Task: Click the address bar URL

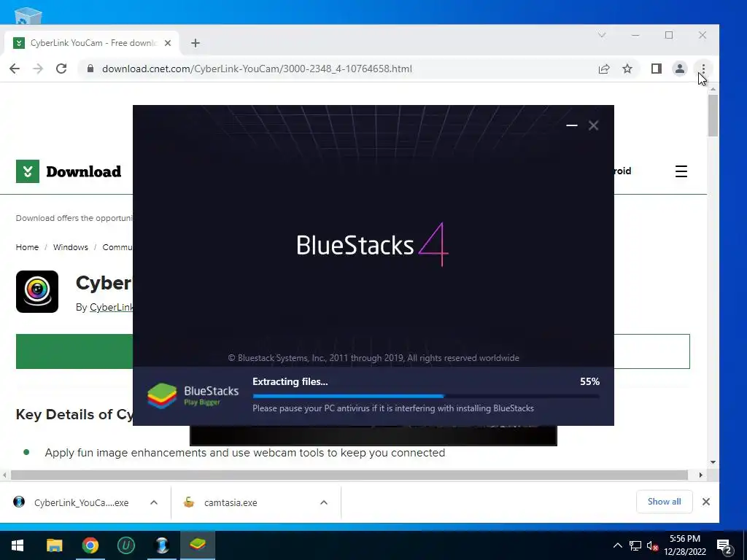Action: pos(257,69)
